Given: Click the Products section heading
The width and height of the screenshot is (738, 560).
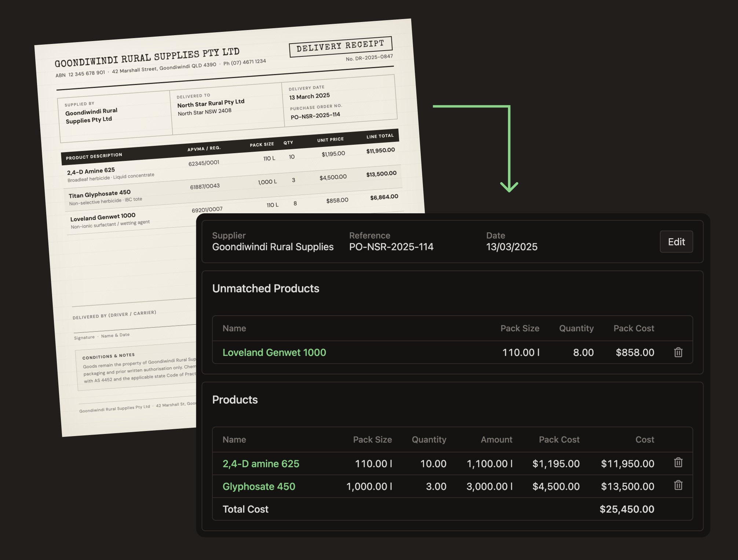Looking at the screenshot, I should click(x=235, y=400).
